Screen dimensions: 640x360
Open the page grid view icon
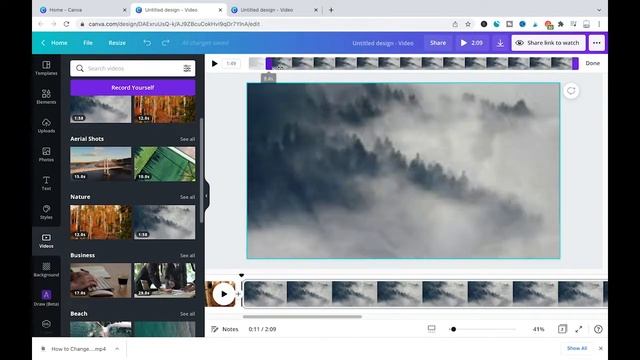[x=562, y=329]
